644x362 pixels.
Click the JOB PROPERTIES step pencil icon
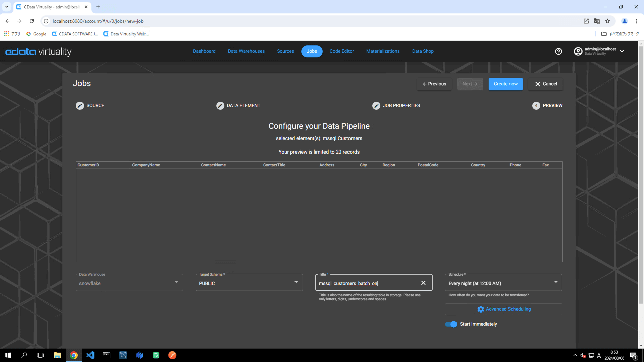coord(376,106)
